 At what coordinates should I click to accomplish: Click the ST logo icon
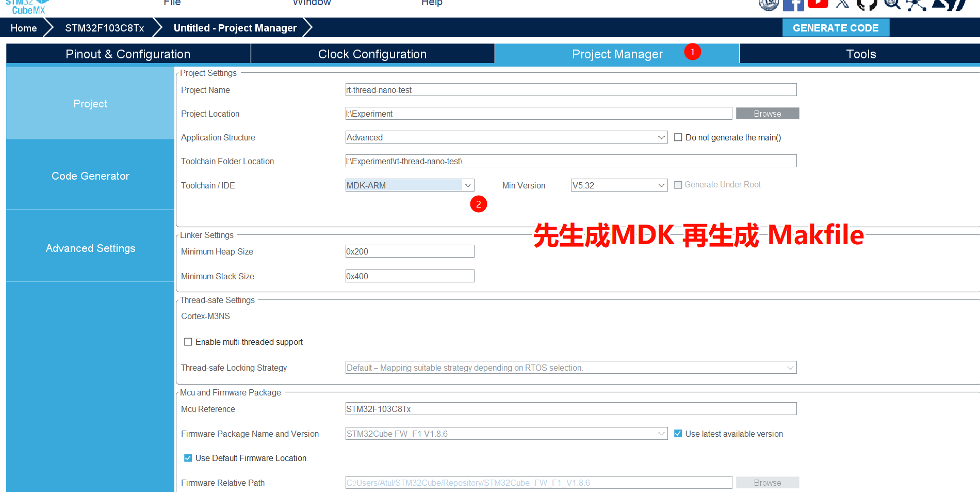coord(949,4)
